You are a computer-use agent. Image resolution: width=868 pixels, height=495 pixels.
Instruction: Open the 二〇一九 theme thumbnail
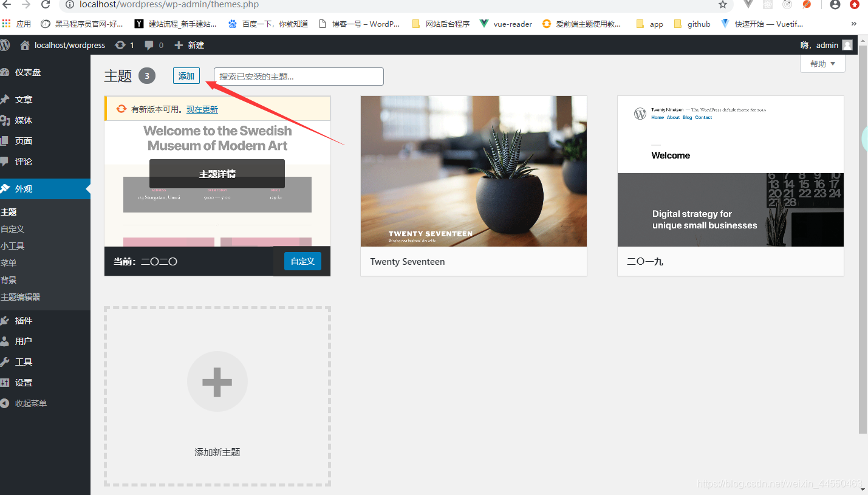pos(731,171)
